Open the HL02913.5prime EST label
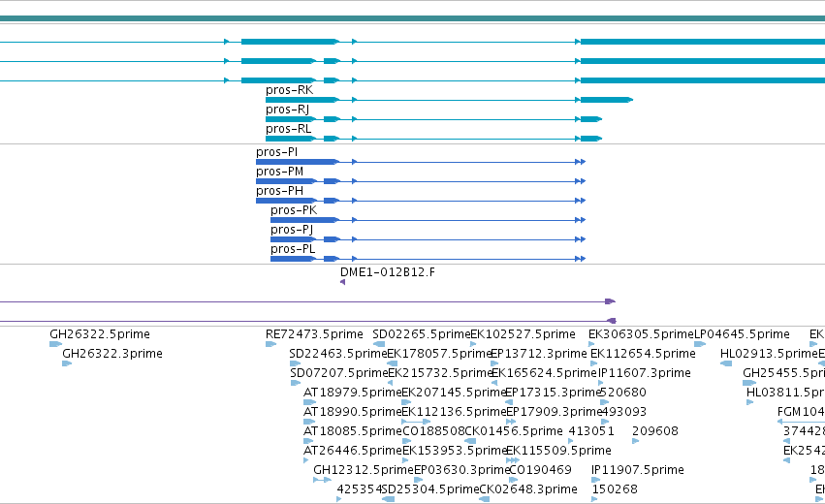825x504 pixels. click(x=769, y=354)
